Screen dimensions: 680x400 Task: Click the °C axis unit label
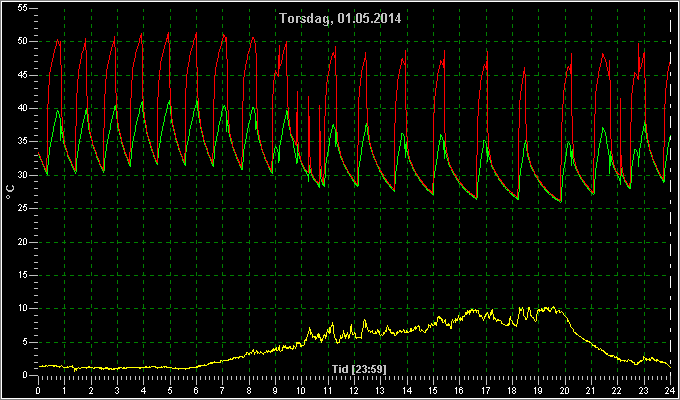tap(10, 192)
